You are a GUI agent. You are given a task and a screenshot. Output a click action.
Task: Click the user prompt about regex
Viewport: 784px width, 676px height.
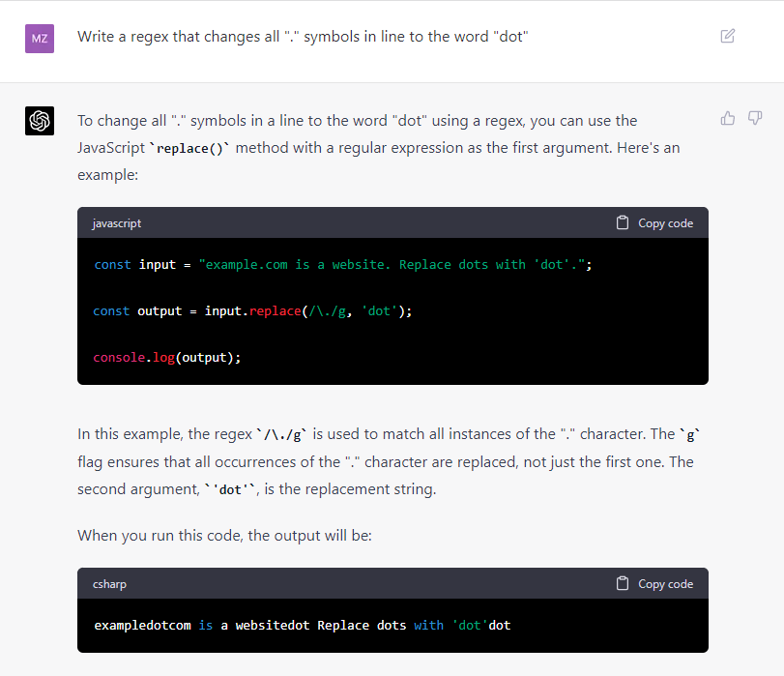pos(303,37)
